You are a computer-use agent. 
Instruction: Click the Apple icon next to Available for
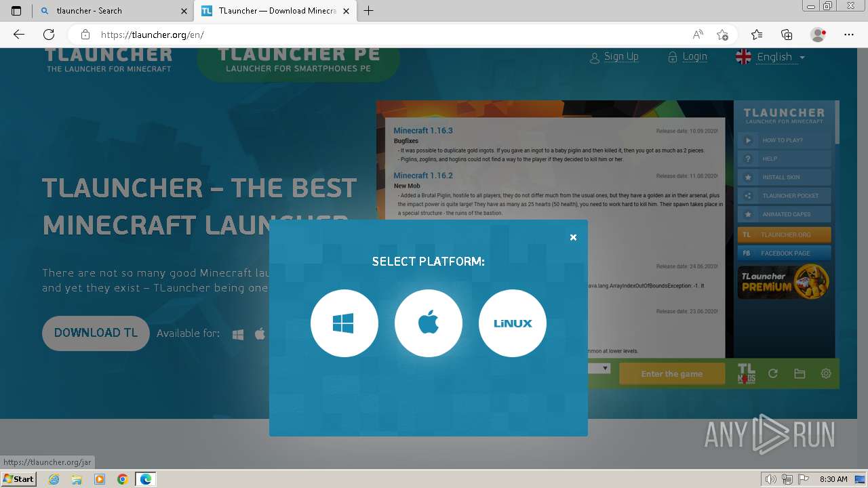coord(260,333)
